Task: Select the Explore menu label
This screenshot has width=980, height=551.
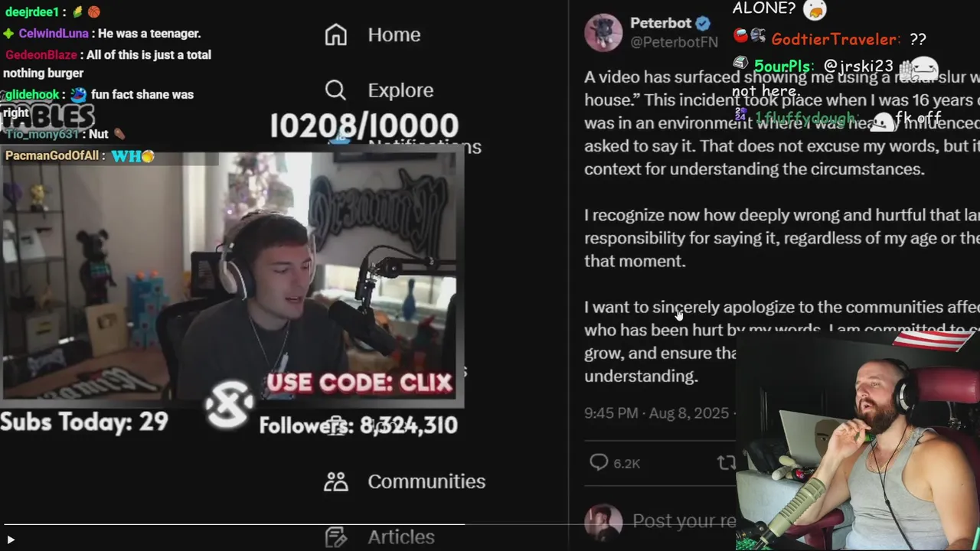Action: [x=400, y=90]
